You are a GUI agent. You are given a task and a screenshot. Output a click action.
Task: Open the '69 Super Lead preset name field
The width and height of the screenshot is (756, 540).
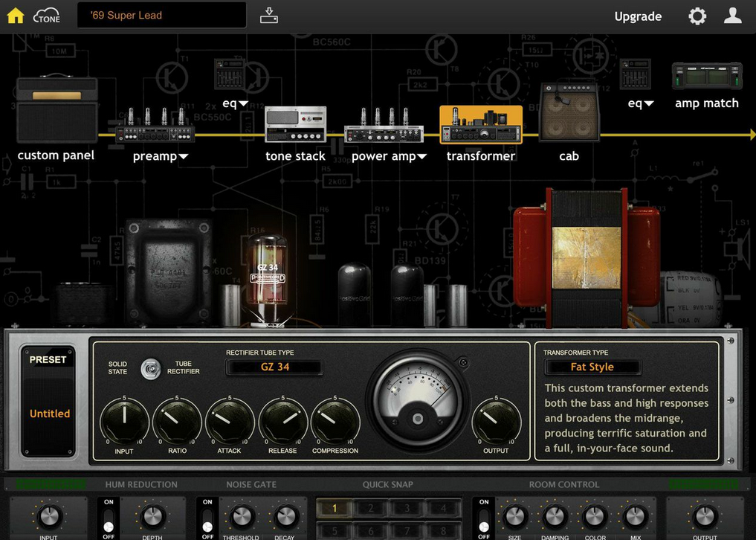[162, 16]
